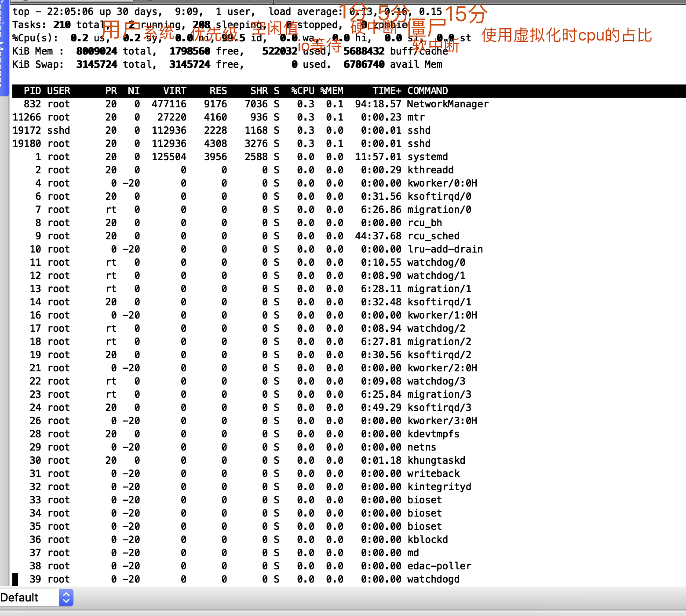
Task: Click the 44:37.68 TIME+ value
Action: point(378,236)
